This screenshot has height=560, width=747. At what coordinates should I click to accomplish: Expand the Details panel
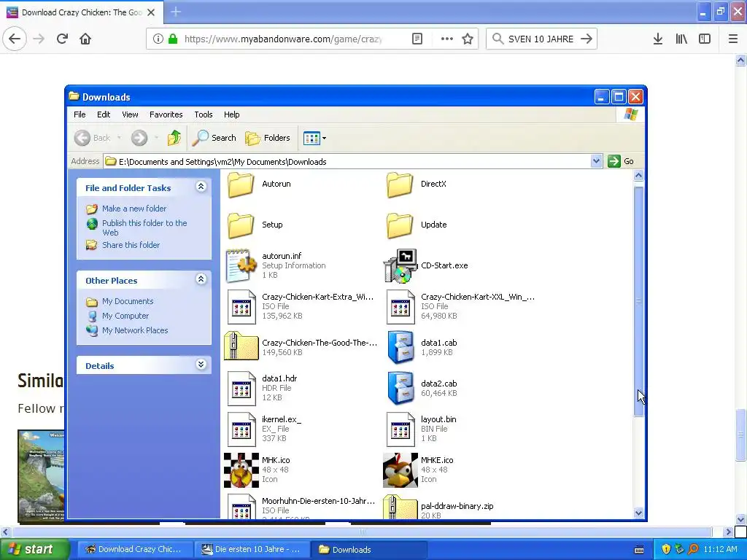[x=201, y=365]
